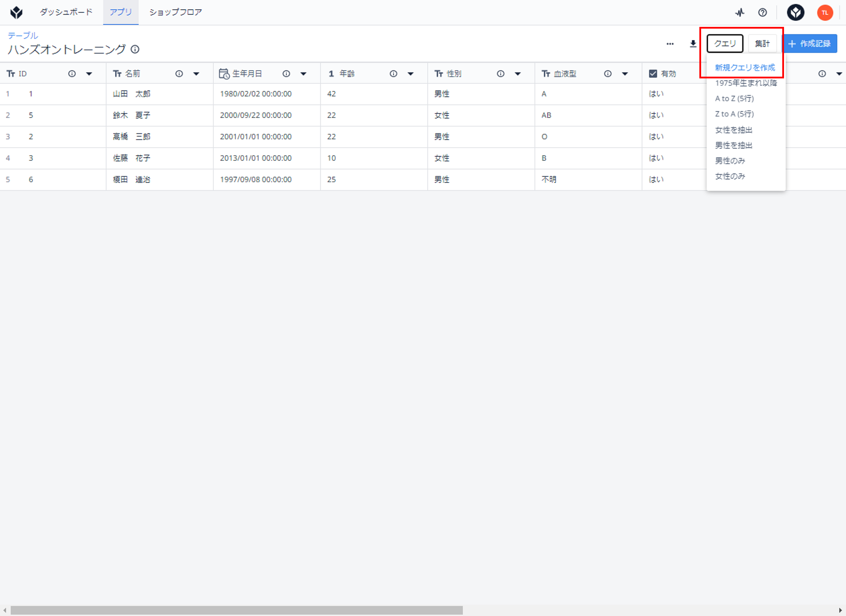The image size is (846, 616).
Task: Select the Z to A (5行) query
Action: pyautogui.click(x=734, y=114)
